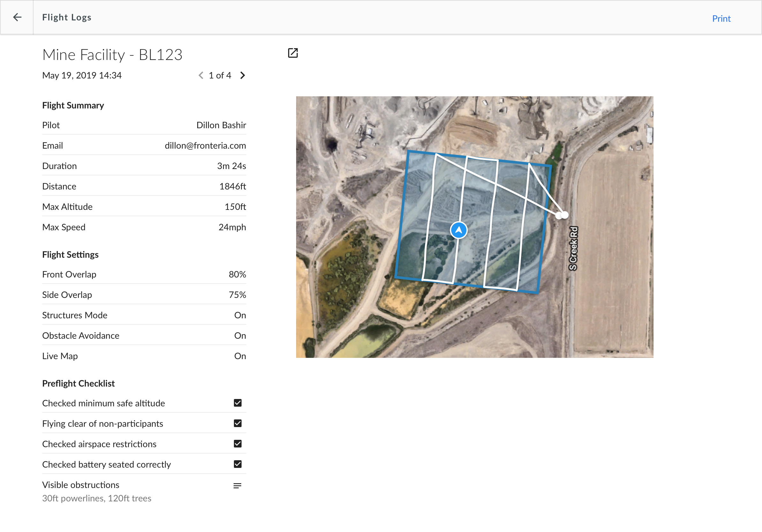This screenshot has height=532, width=762.
Task: Click the Flight Summary heading
Action: [73, 105]
